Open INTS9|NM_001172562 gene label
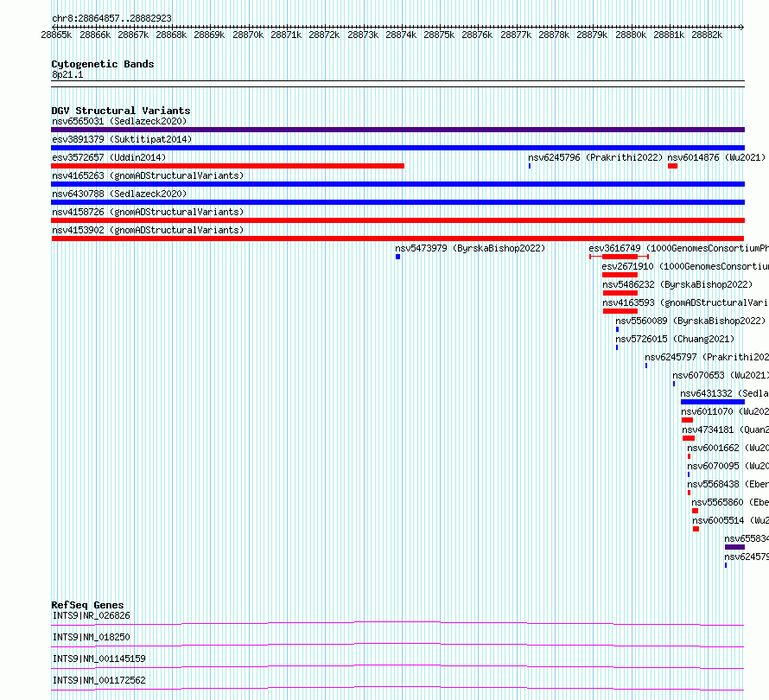 click(x=99, y=680)
